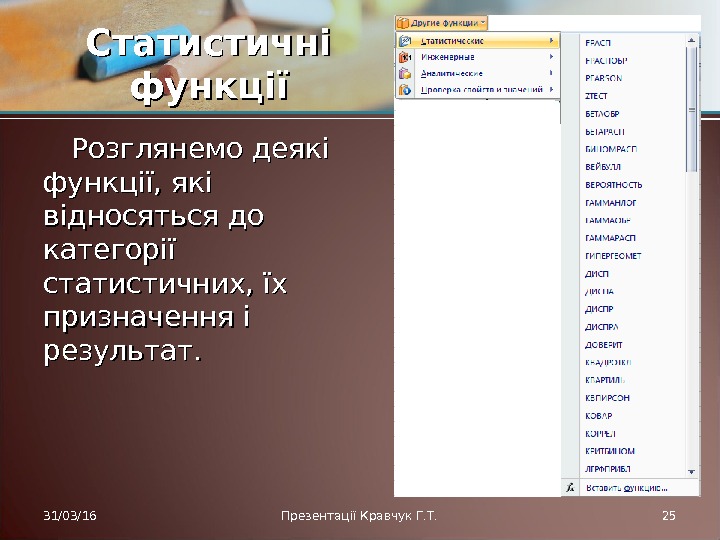Select the КВПИРСОН function
The height and width of the screenshot is (540, 720).
click(607, 399)
